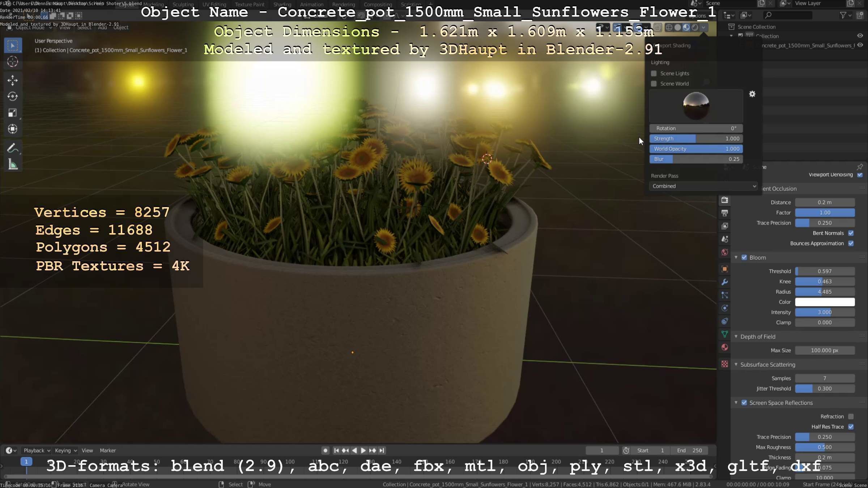868x488 pixels.
Task: Open the viewport shading options dropdown arrow
Action: pyautogui.click(x=703, y=27)
